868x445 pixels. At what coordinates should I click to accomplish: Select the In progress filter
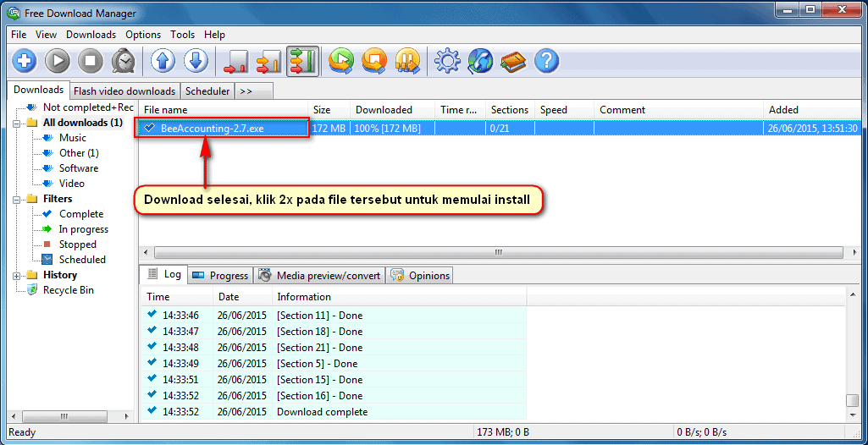(84, 229)
